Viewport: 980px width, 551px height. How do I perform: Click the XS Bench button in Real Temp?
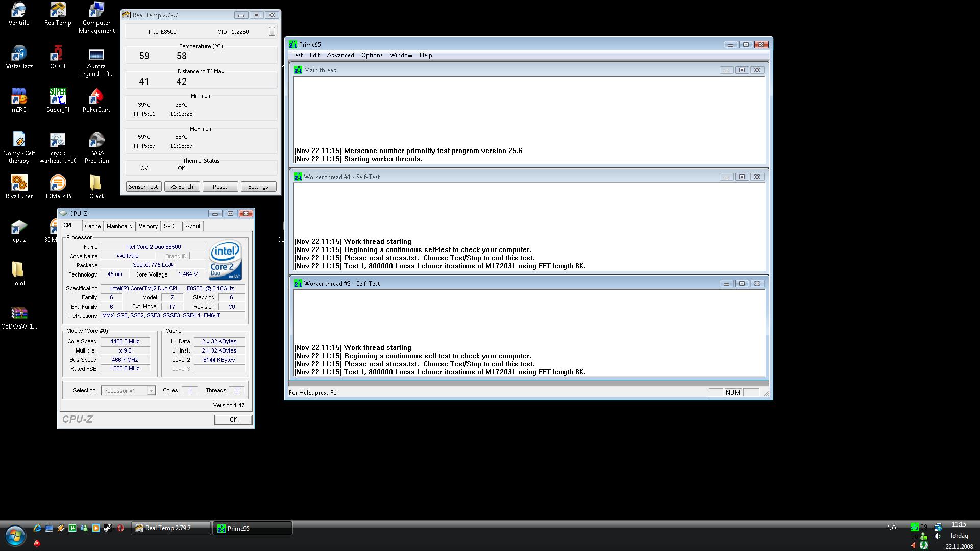pyautogui.click(x=182, y=187)
